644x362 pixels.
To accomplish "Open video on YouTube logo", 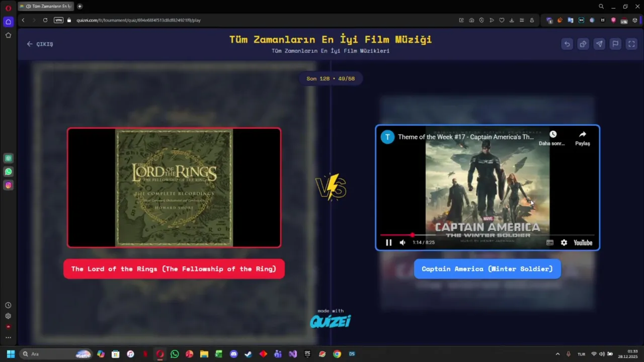I will [583, 242].
